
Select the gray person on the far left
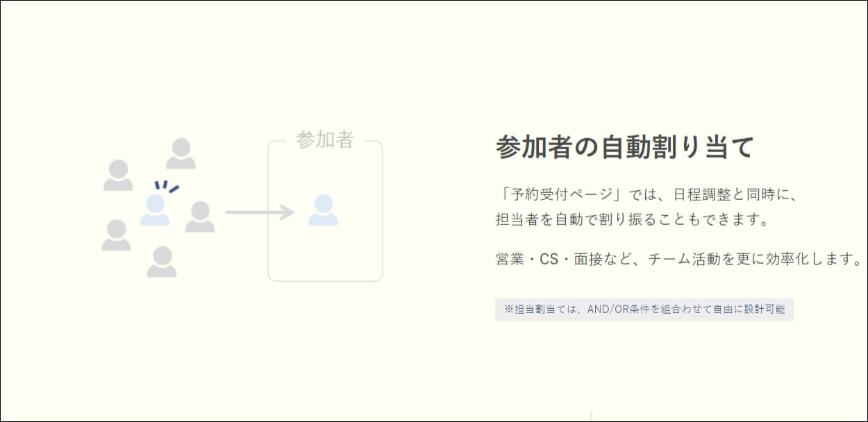(x=119, y=176)
